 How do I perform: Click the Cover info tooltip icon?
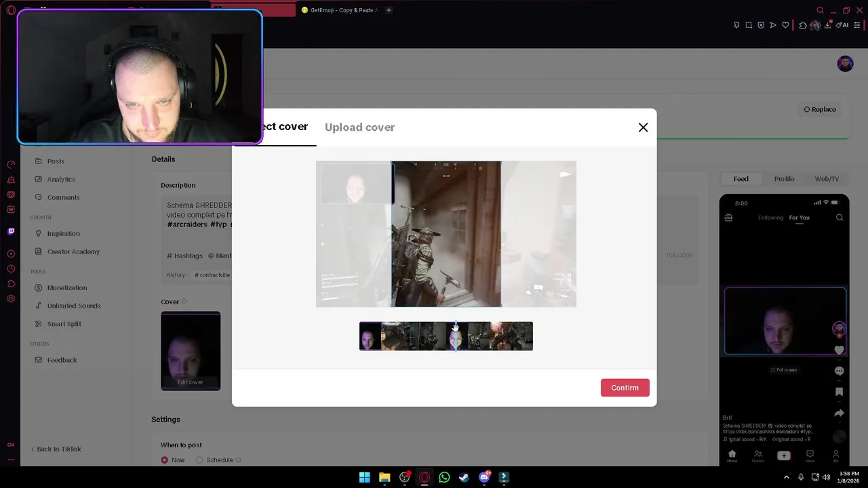(x=184, y=302)
